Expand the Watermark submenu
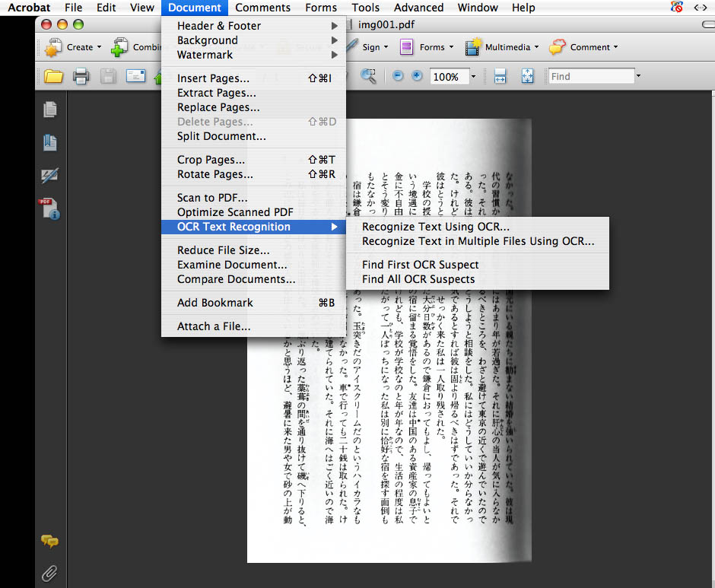The image size is (715, 588). pos(253,55)
